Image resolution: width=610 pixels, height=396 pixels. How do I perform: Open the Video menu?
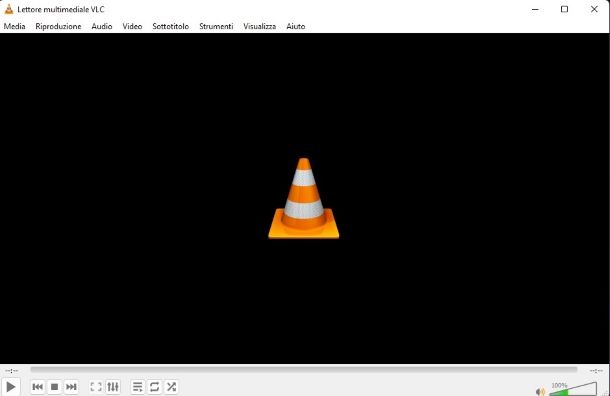[x=132, y=26]
